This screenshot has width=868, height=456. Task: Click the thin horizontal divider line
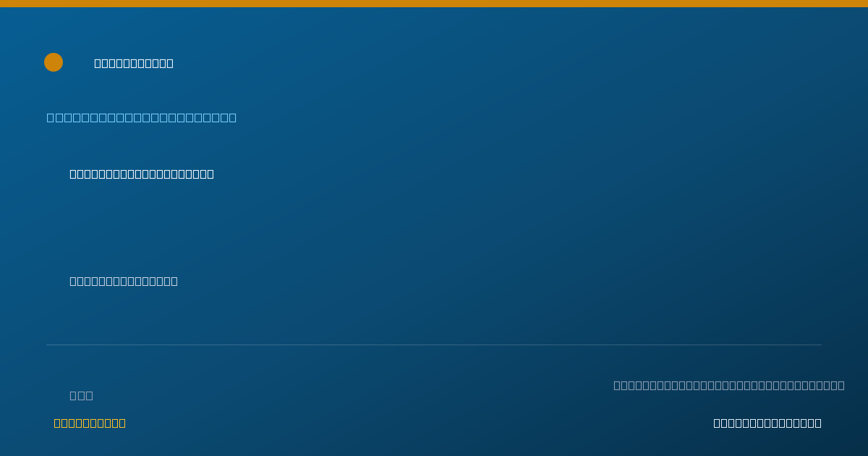click(434, 345)
